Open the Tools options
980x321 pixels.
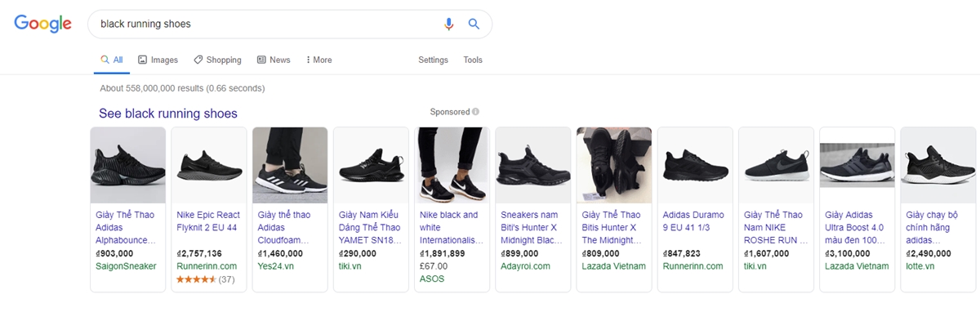pyautogui.click(x=473, y=60)
